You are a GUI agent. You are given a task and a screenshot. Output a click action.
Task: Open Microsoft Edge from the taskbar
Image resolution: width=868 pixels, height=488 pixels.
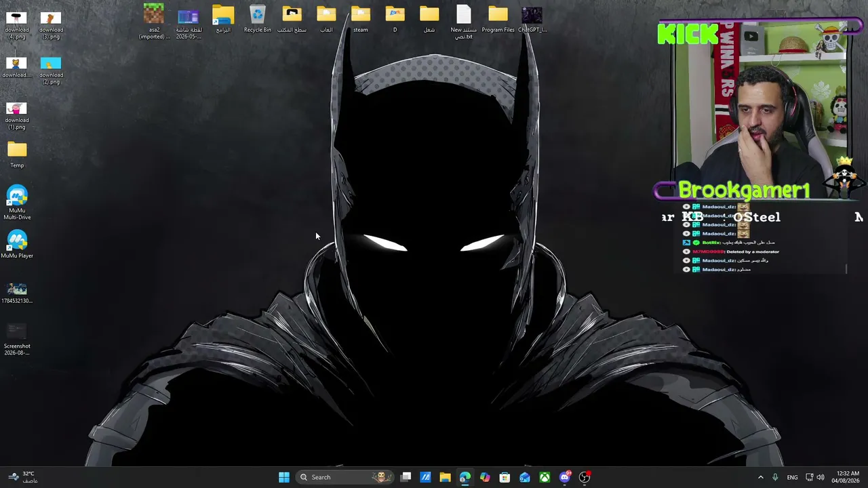465,477
